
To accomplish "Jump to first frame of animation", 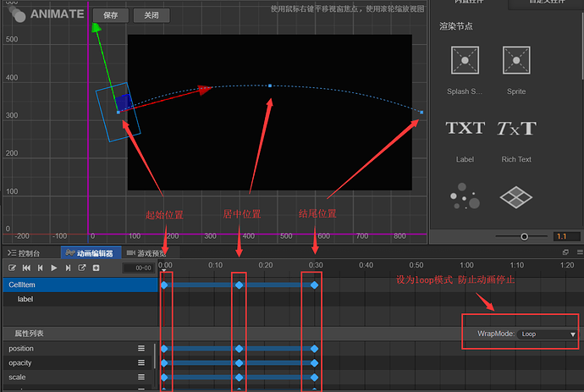I will point(26,268).
